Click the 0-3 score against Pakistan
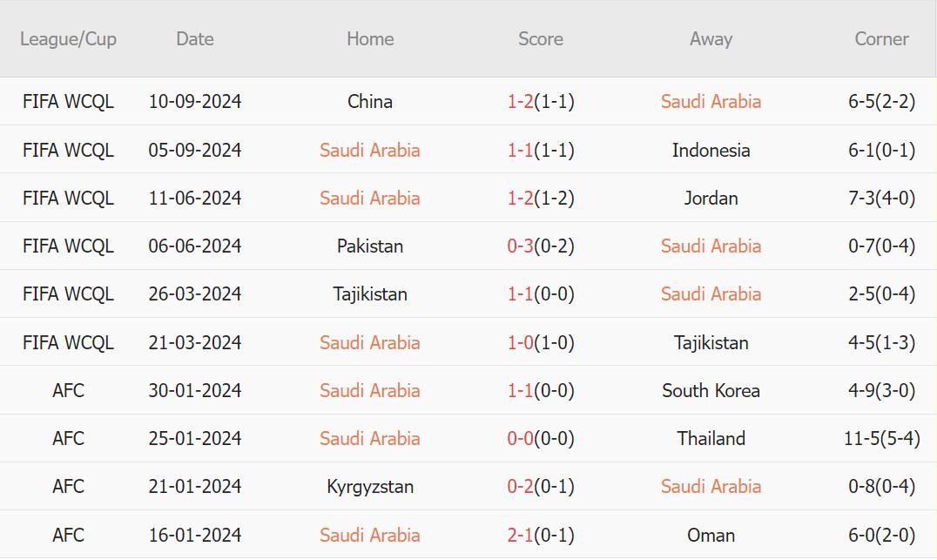 point(521,246)
